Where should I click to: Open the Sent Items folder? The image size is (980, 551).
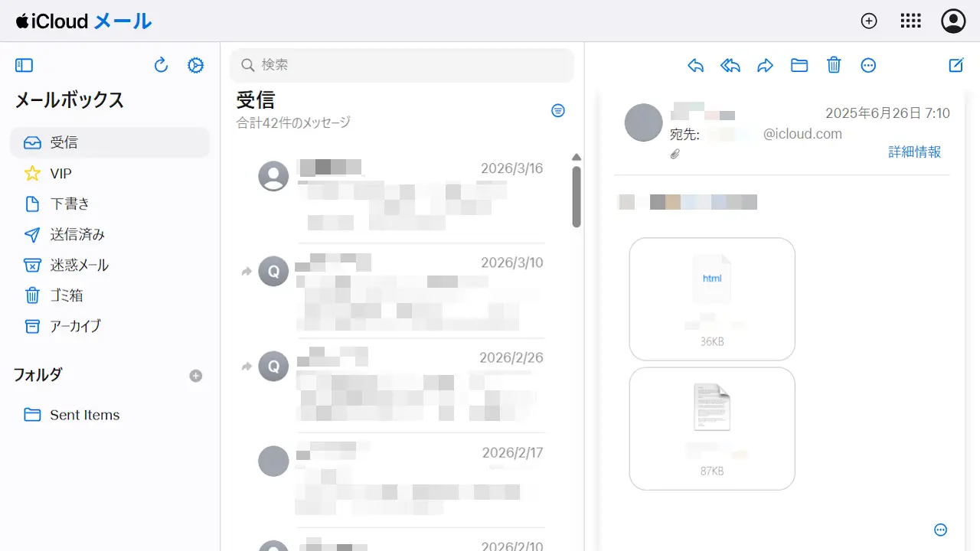coord(84,415)
